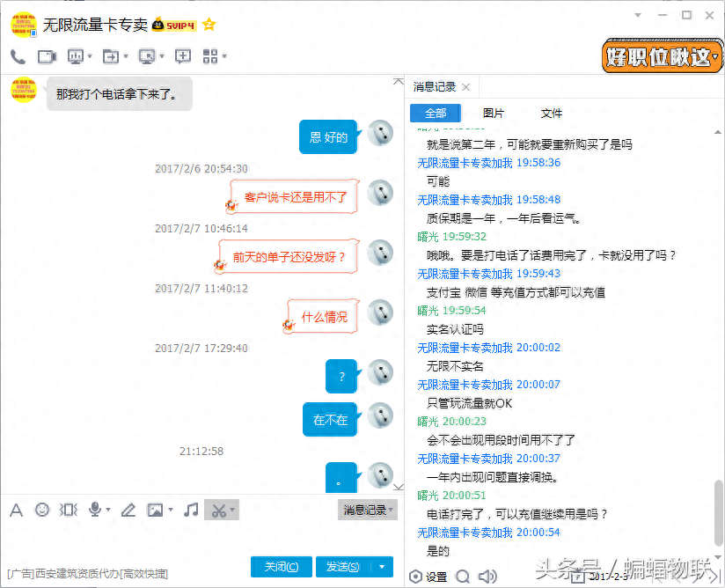
Task: Close the 消息记录 tab with X
Action: (466, 87)
